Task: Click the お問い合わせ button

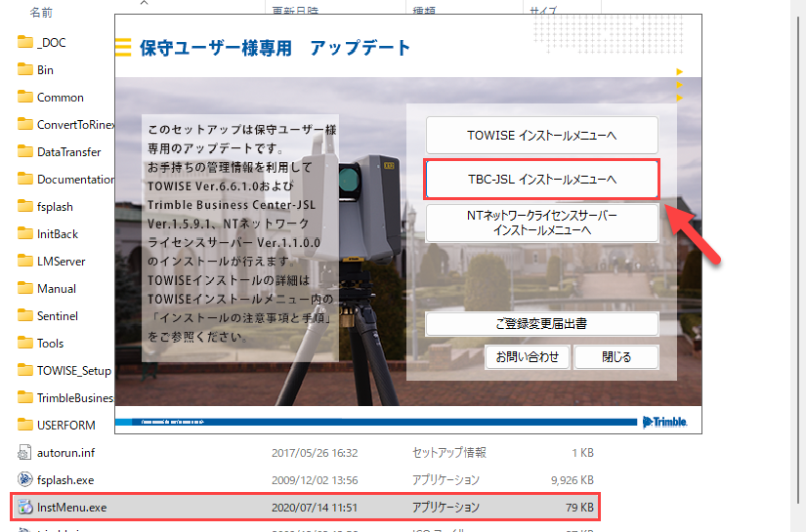Action: click(x=527, y=357)
